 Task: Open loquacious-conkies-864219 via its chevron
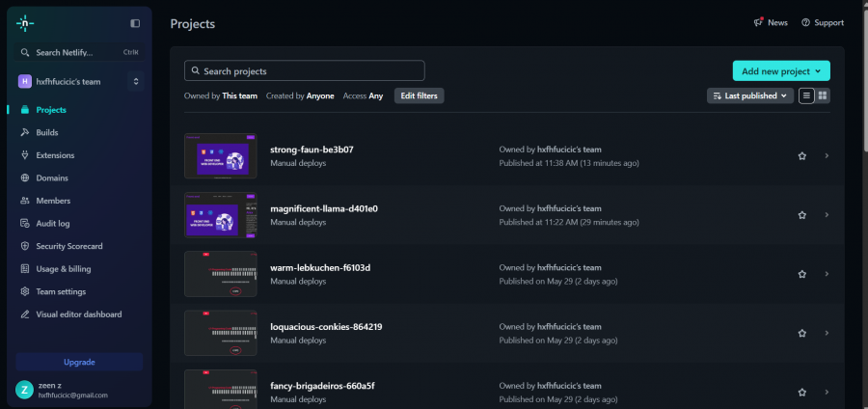pyautogui.click(x=827, y=333)
